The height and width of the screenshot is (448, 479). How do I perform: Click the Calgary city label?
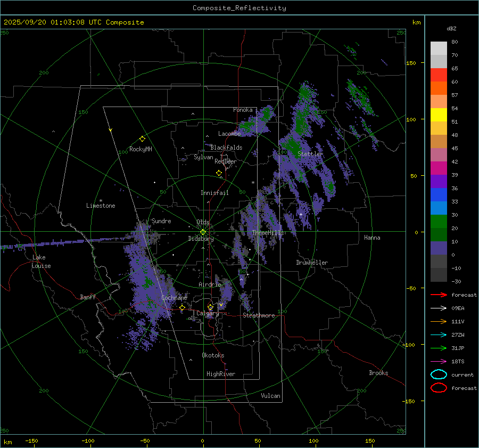[208, 314]
